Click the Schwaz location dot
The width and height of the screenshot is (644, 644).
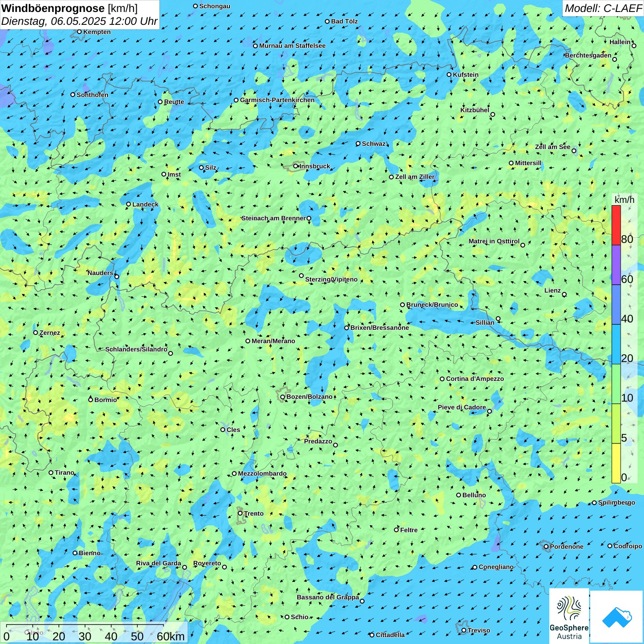coord(358,144)
